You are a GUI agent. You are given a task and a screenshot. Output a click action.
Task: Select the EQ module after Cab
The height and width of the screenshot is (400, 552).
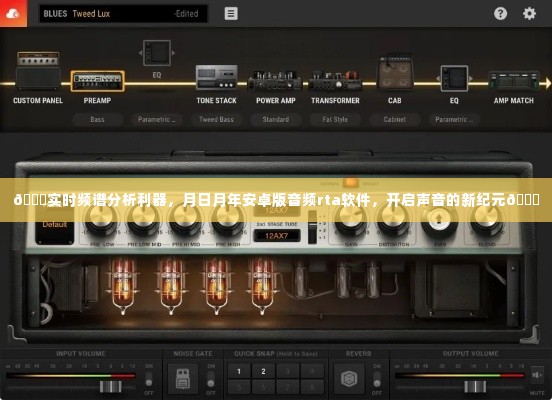pyautogui.click(x=454, y=78)
